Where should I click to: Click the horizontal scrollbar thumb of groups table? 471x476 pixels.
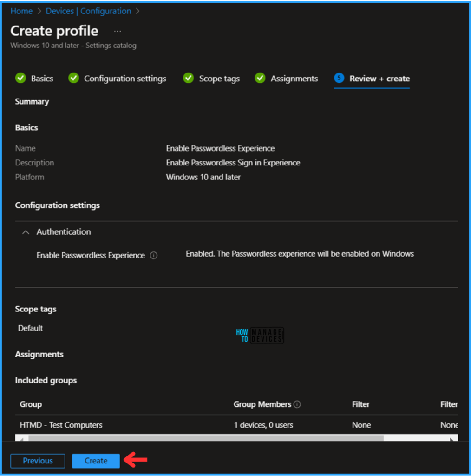pyautogui.click(x=206, y=438)
